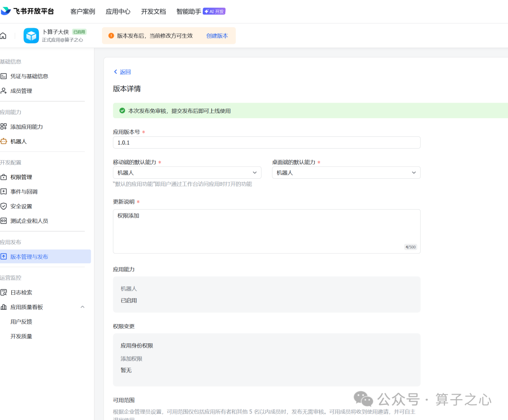Screen dimensions: 508x420
Task: Click the permission management icon
Action: [4, 177]
